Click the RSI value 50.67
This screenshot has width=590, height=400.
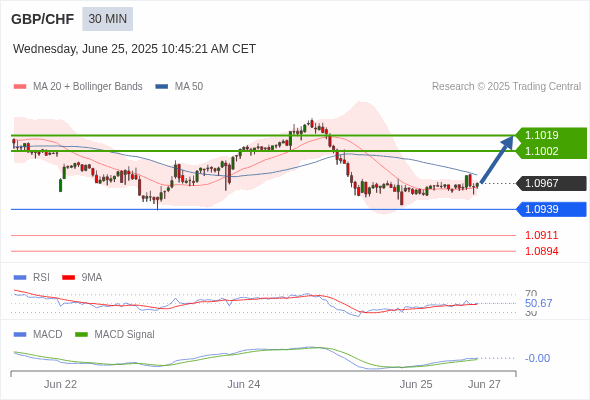pyautogui.click(x=538, y=303)
